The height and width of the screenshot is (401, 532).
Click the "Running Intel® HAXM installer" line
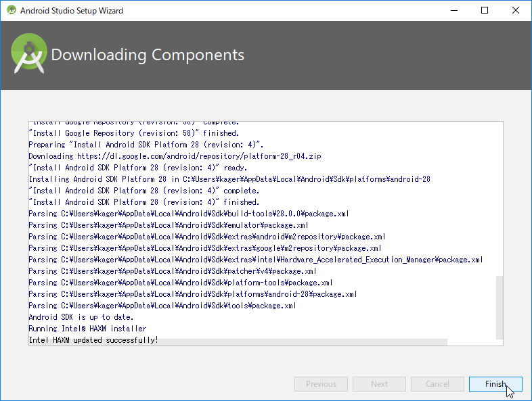point(87,329)
